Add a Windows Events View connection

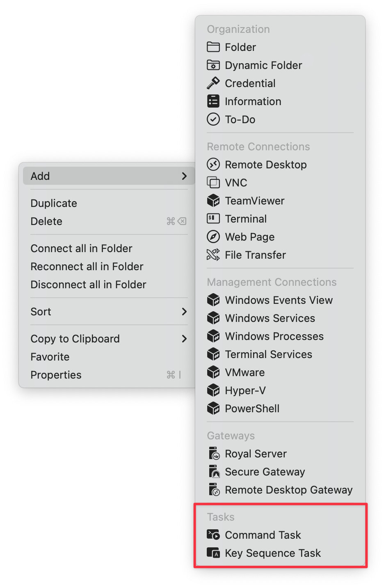(x=280, y=300)
